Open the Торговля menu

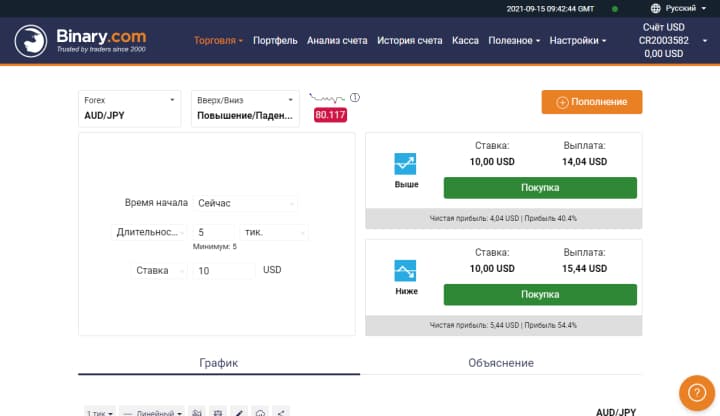click(x=218, y=40)
